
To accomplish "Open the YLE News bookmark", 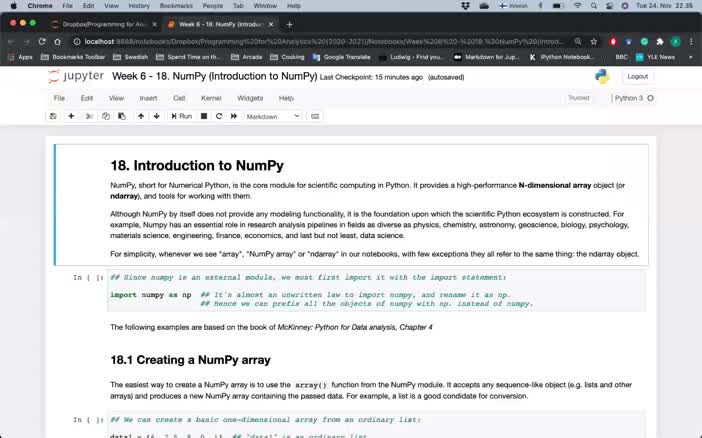I will [656, 57].
